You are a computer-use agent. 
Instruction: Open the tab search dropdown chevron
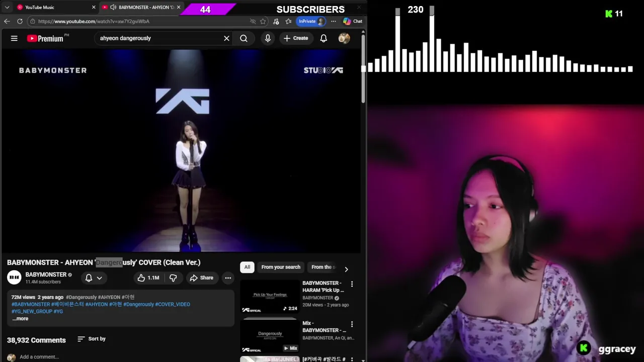point(7,7)
